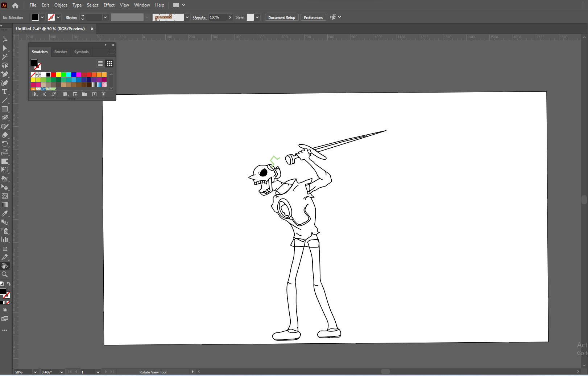Click Show Swatch Kinds menu icon
This screenshot has width=588, height=376.
(x=66, y=94)
